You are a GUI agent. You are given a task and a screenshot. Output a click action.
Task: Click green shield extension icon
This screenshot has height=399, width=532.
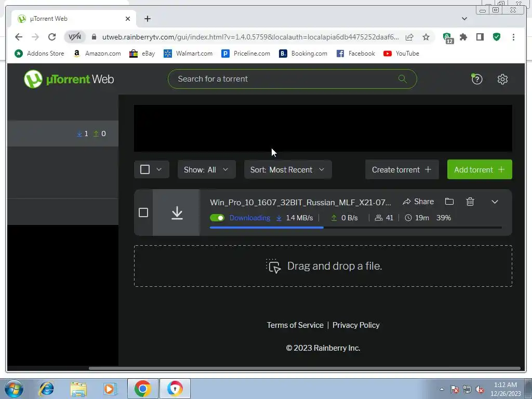coord(497,37)
